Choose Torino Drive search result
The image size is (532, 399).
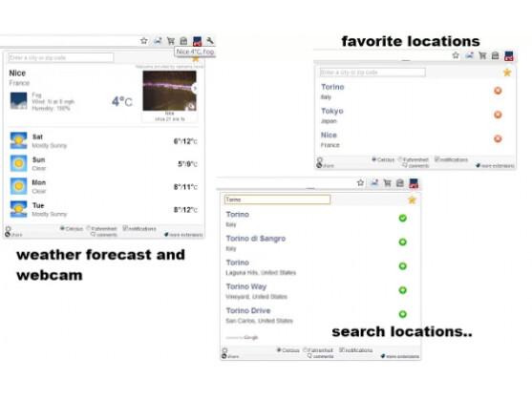click(248, 311)
